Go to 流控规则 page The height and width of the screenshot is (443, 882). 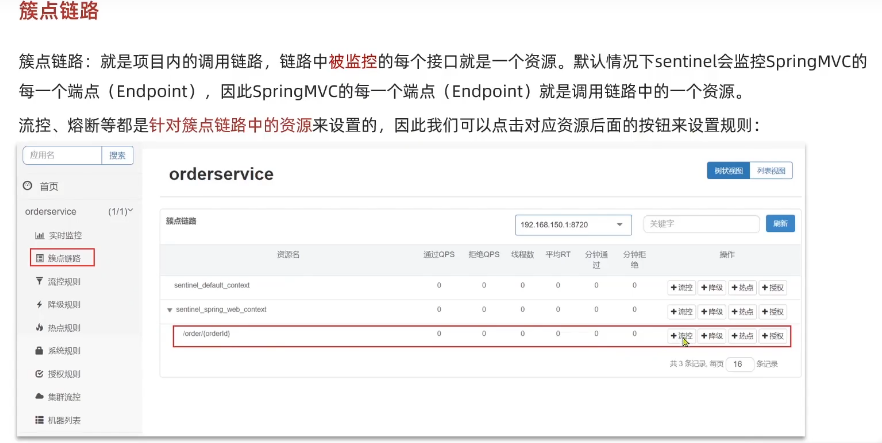click(64, 281)
